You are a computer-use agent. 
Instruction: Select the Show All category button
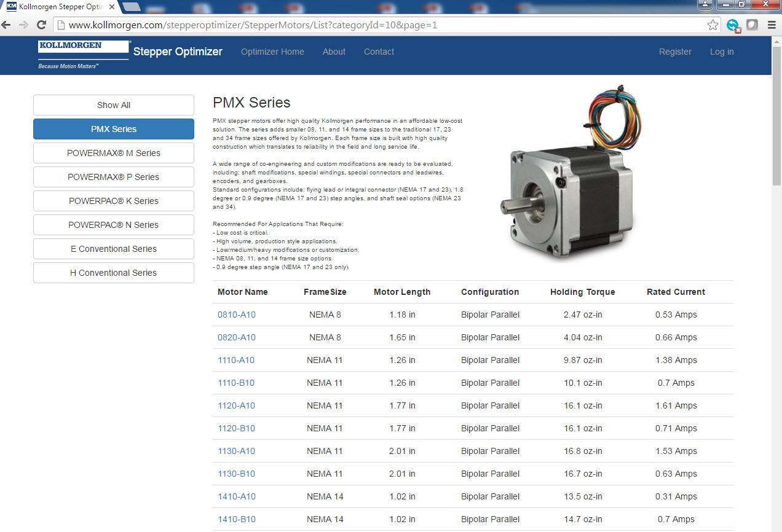pos(114,105)
